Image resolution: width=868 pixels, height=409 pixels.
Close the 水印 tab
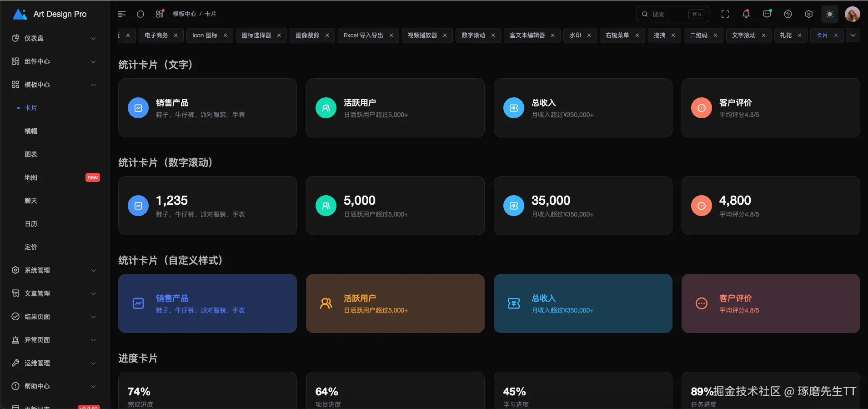point(589,35)
